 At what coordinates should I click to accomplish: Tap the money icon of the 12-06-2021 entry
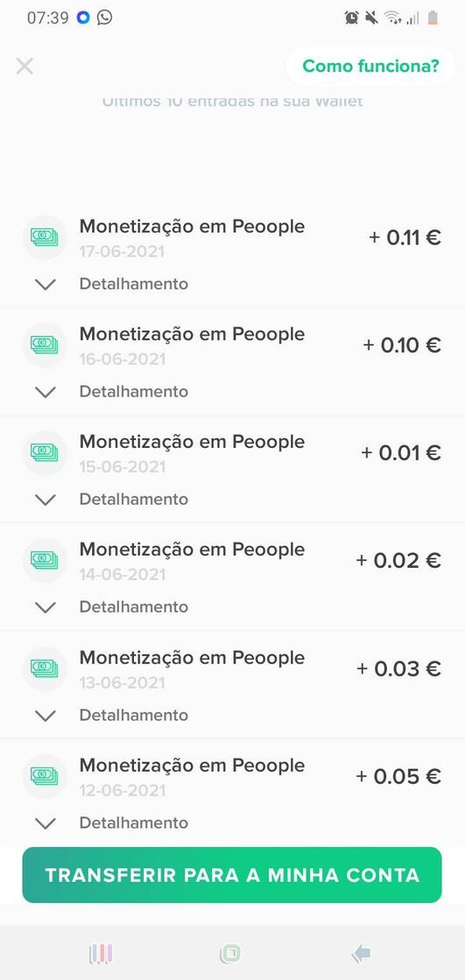[45, 776]
